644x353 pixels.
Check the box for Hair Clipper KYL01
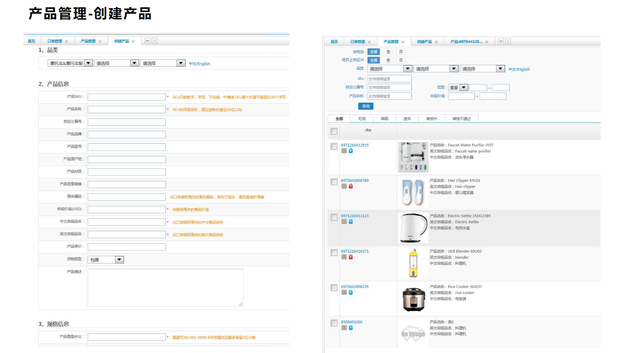(x=334, y=182)
